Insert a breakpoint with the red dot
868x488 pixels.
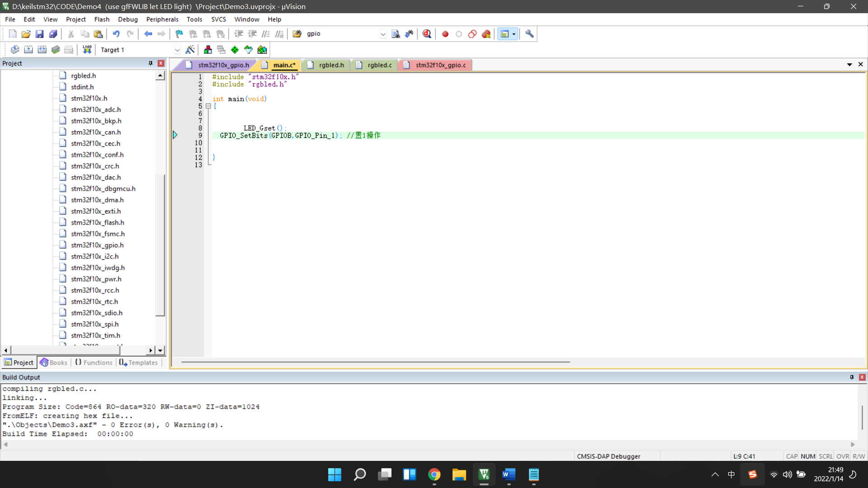[x=445, y=34]
